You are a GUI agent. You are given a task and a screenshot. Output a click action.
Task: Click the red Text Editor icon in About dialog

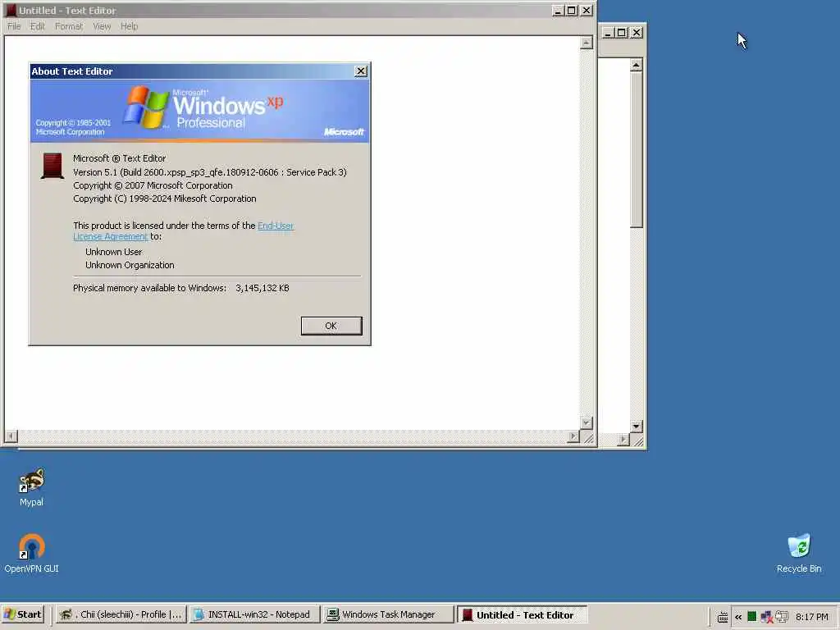point(52,166)
